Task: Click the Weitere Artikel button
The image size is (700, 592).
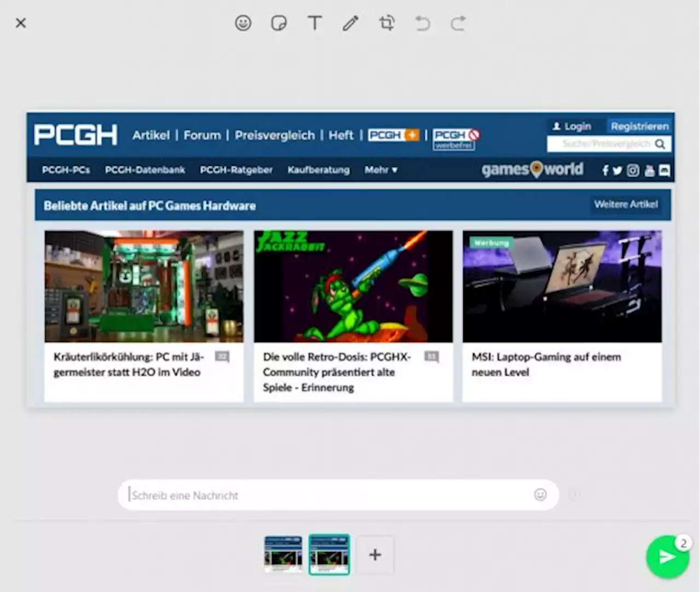Action: tap(626, 204)
